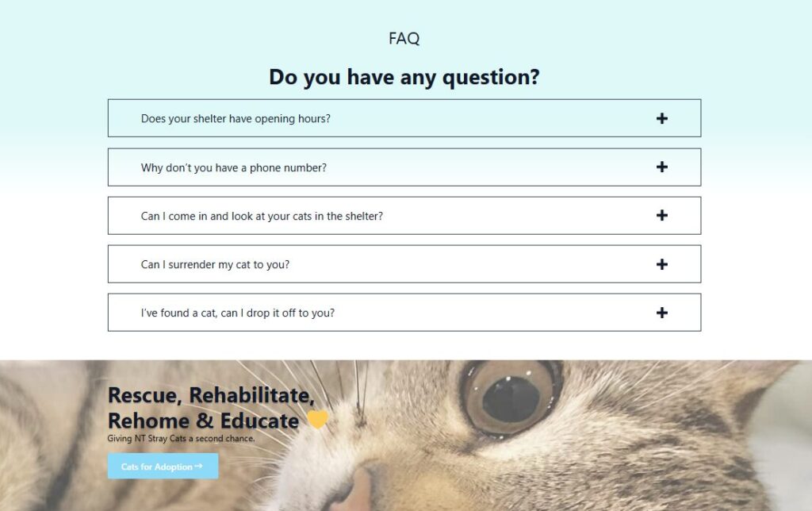The width and height of the screenshot is (812, 511).
Task: Click the arrow icon in Cats for Adoption
Action: coord(198,467)
